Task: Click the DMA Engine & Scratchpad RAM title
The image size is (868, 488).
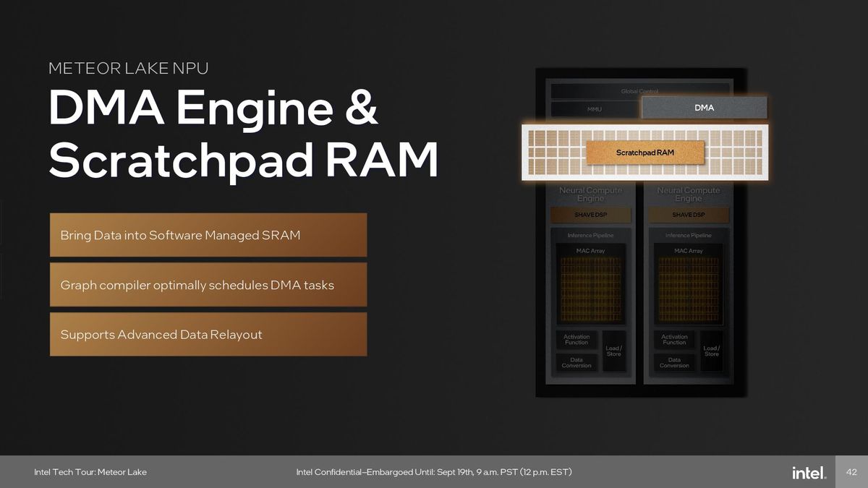Action: pyautogui.click(x=243, y=135)
